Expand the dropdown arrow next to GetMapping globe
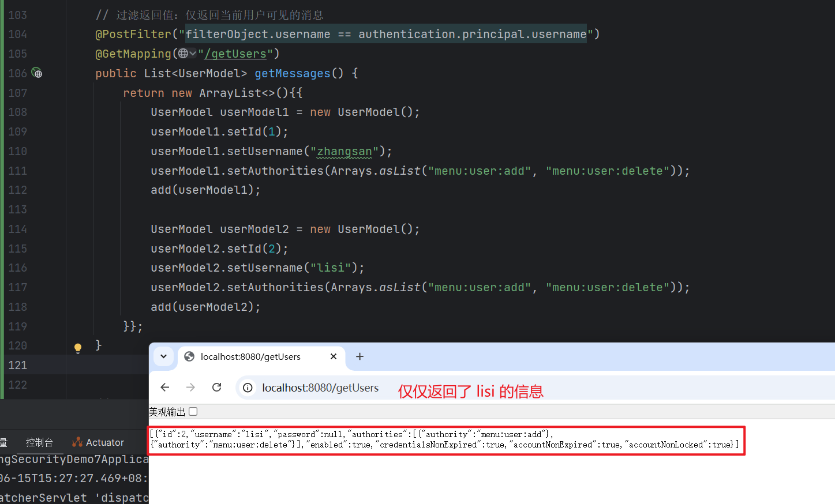 click(193, 54)
